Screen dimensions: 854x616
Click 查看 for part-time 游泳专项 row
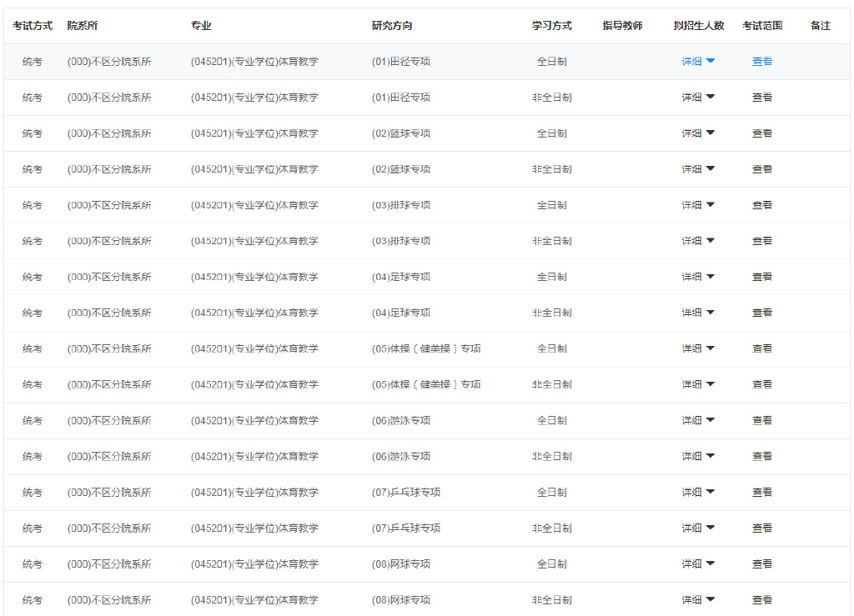tap(762, 456)
